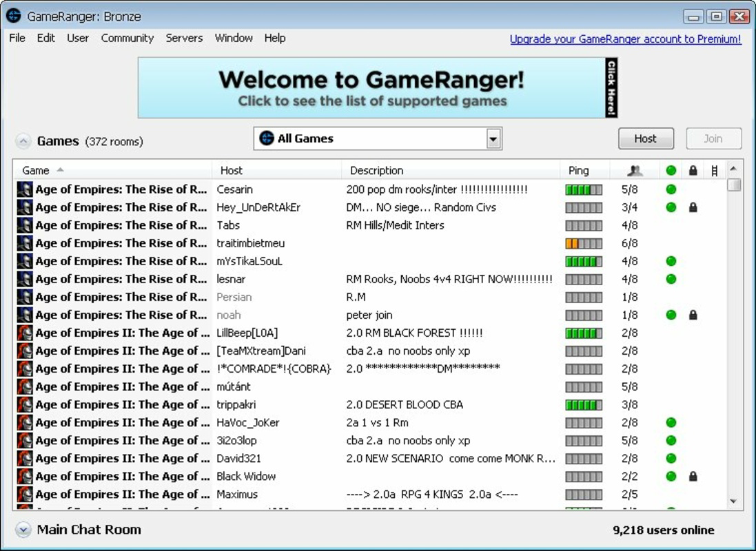The height and width of the screenshot is (551, 756).
Task: Select the [TeaMXtream]Dani host row
Action: coord(260,351)
